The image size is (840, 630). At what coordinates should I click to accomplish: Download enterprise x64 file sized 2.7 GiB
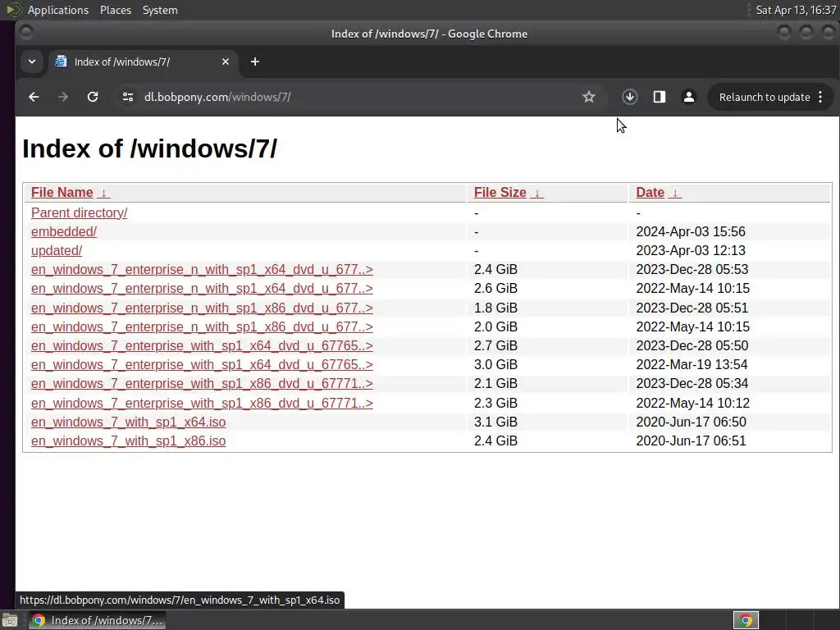point(202,345)
